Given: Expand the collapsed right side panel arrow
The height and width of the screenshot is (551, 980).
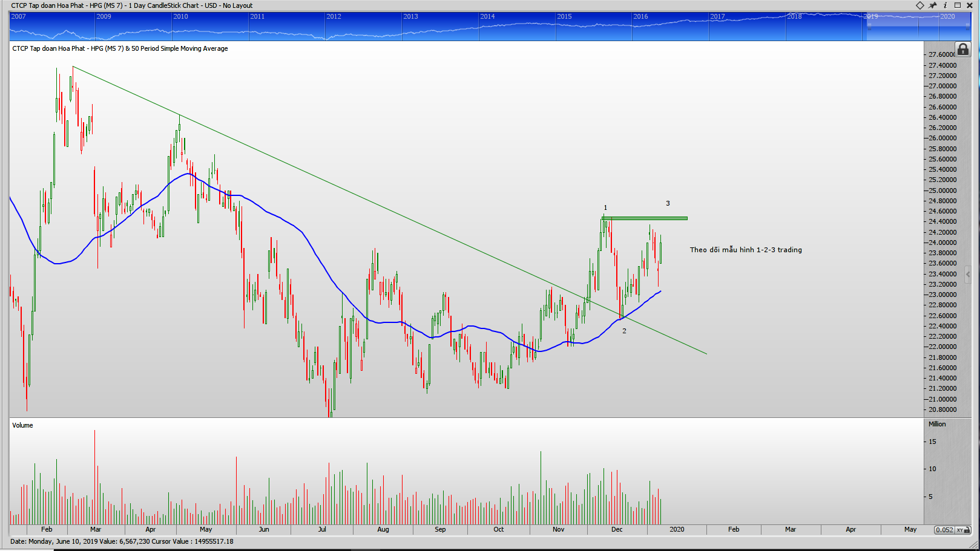Looking at the screenshot, I should [968, 274].
